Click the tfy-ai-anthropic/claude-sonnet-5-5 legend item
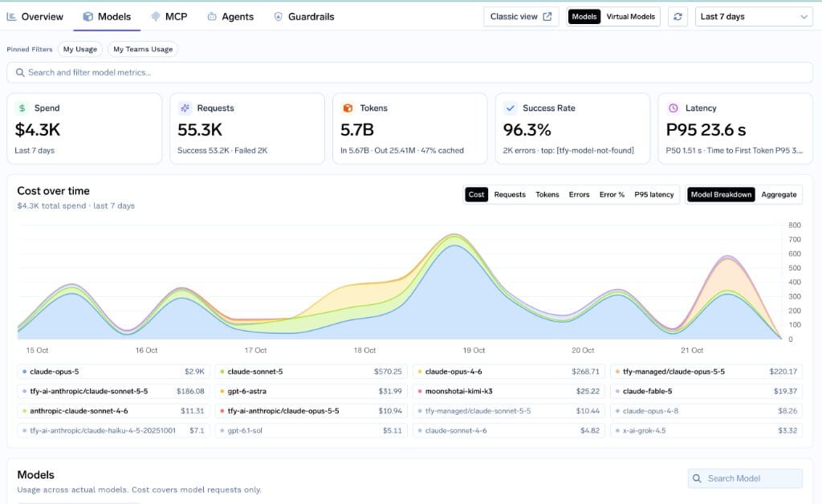 click(113, 392)
